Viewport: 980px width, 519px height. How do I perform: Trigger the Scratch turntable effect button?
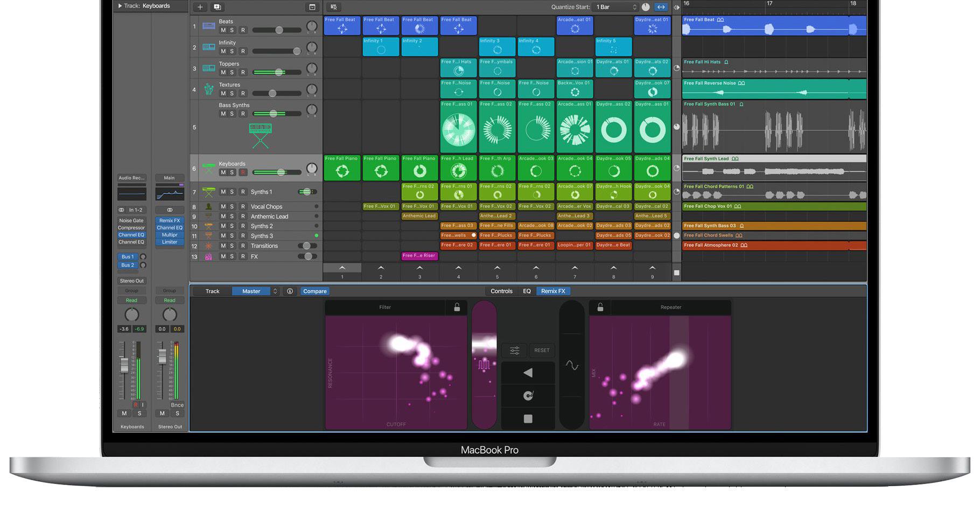tap(528, 396)
